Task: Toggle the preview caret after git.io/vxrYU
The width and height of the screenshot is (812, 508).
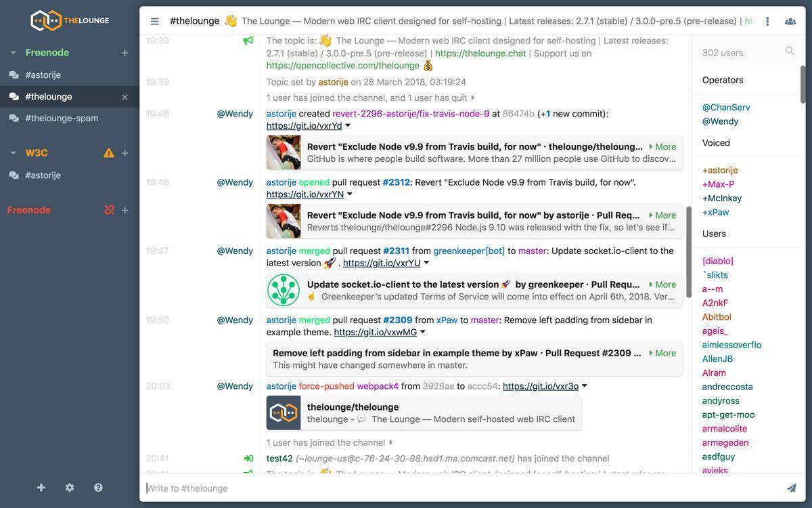Action: (426, 263)
